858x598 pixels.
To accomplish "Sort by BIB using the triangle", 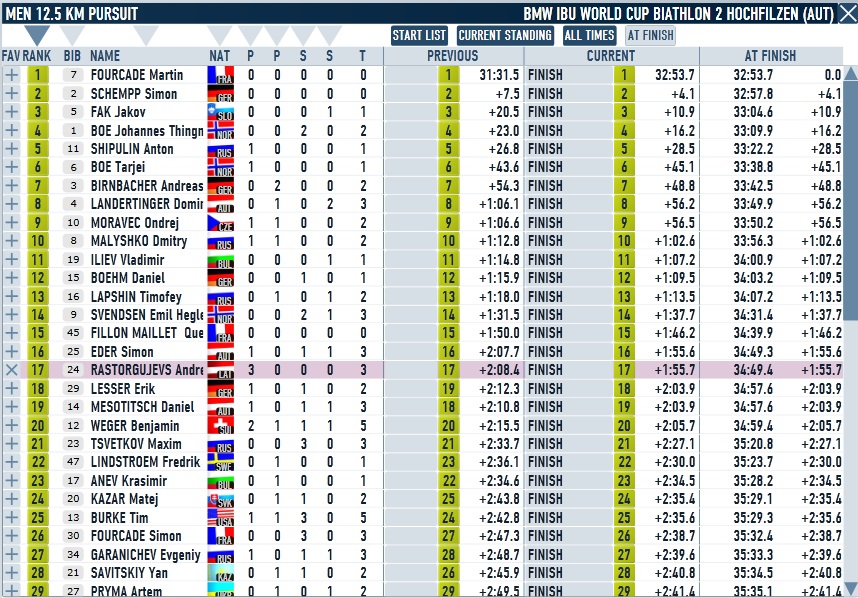I will 72,34.
